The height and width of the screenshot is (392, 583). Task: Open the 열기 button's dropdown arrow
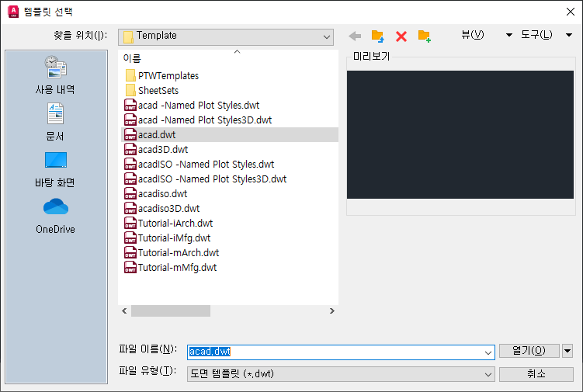point(567,351)
